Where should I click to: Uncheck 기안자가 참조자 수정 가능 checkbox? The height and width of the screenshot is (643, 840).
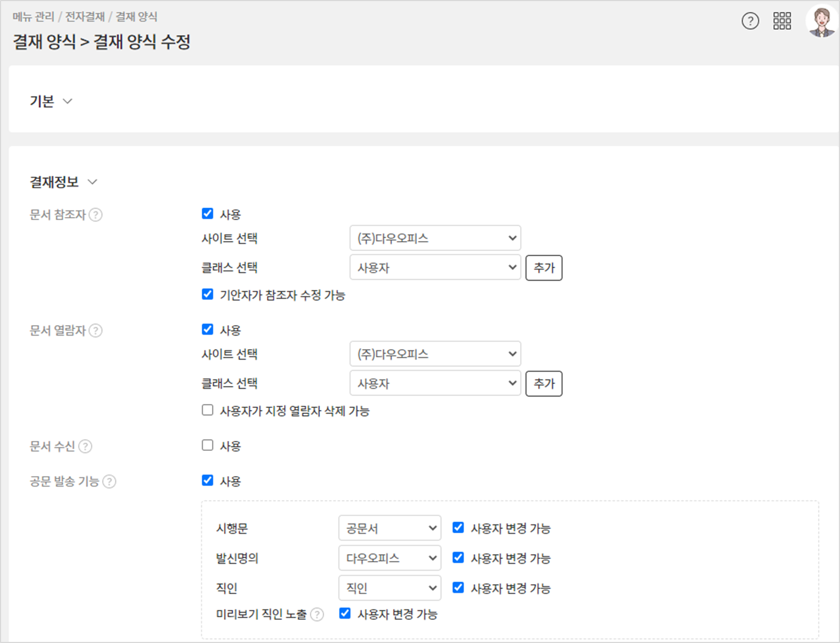pos(208,294)
